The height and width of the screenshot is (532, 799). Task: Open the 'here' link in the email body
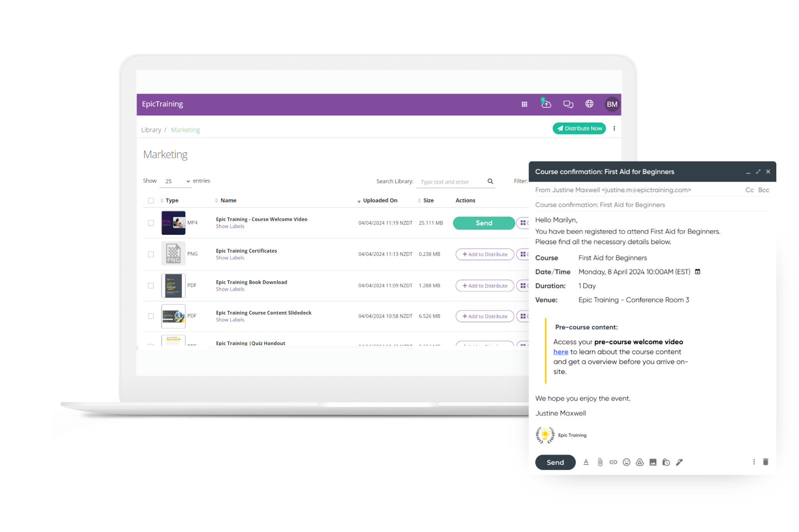pyautogui.click(x=561, y=352)
